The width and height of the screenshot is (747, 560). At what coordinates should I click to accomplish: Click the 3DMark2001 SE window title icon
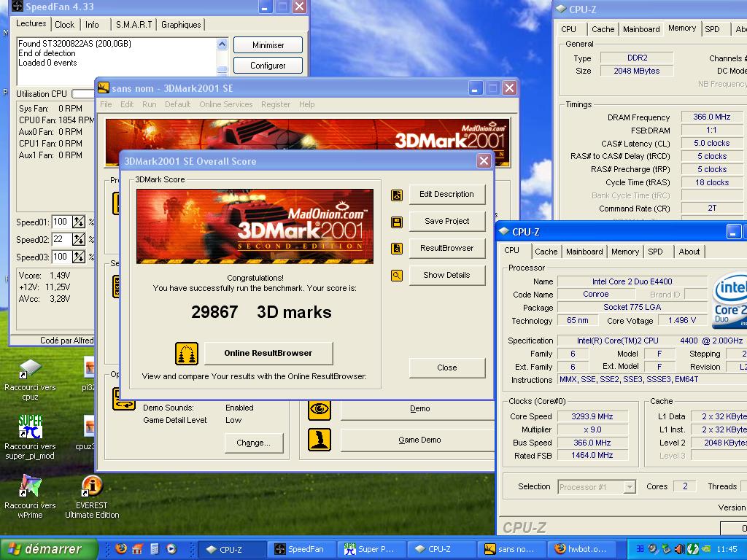(x=104, y=87)
